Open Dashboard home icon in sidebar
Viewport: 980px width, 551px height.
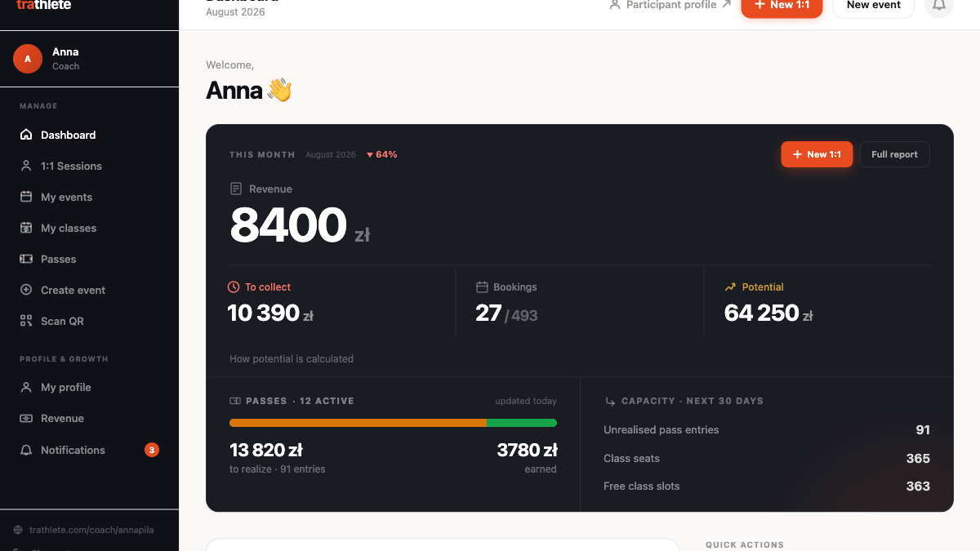[26, 135]
